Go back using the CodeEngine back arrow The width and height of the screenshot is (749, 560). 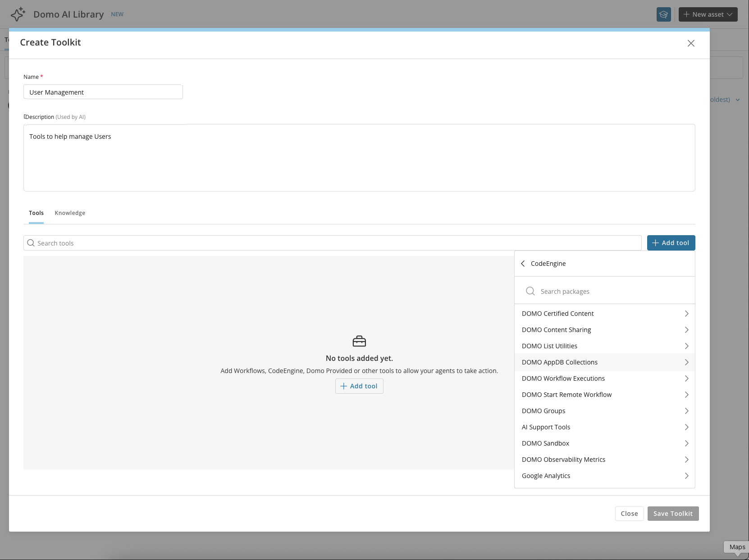(x=523, y=264)
